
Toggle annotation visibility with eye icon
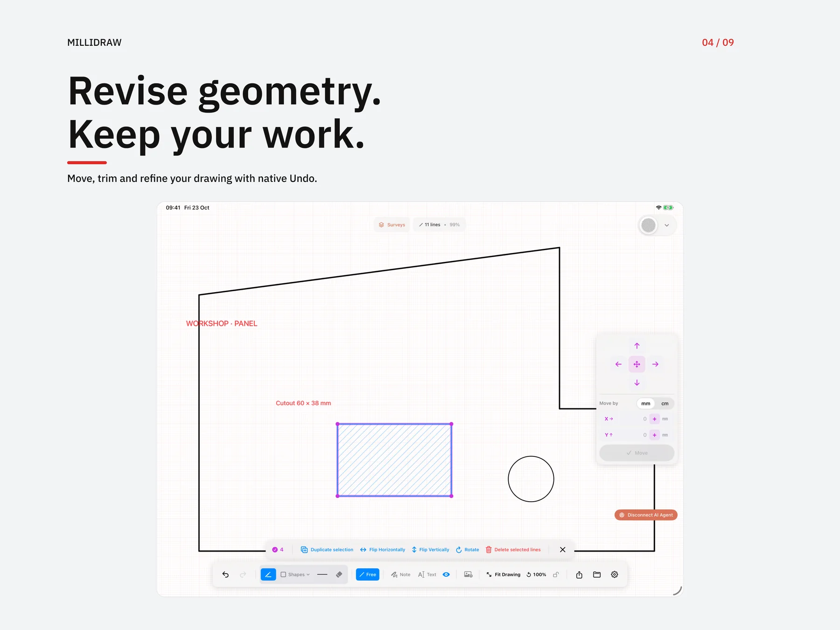point(446,574)
